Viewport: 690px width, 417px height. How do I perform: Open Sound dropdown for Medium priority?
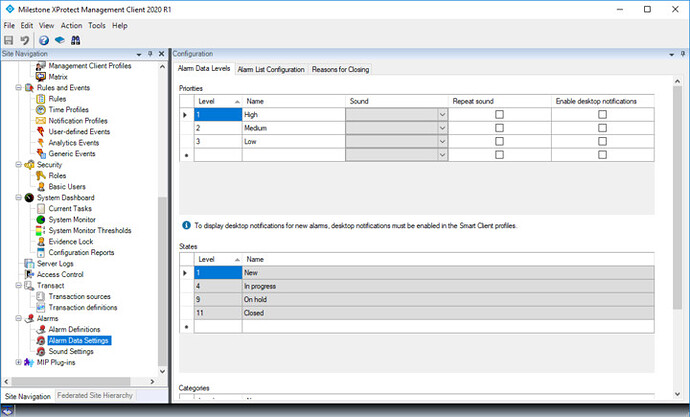click(442, 128)
